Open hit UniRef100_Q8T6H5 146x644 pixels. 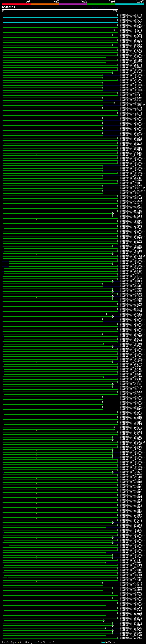click(x=131, y=60)
